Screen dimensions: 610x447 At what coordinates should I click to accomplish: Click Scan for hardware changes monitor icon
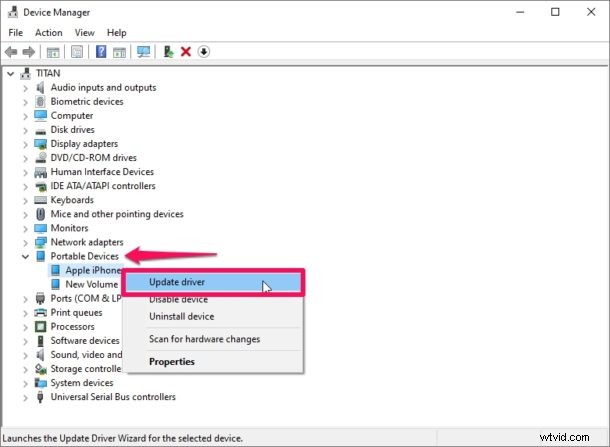(x=143, y=52)
